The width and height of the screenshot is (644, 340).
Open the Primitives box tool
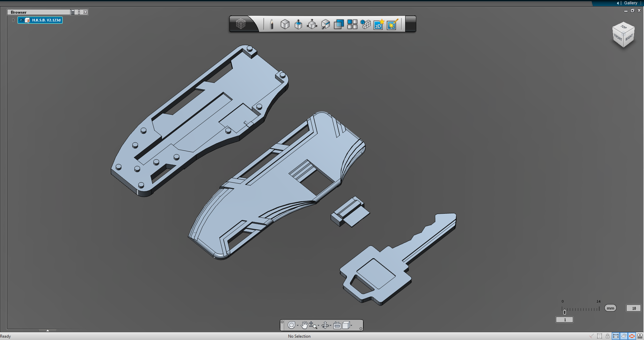coord(285,24)
